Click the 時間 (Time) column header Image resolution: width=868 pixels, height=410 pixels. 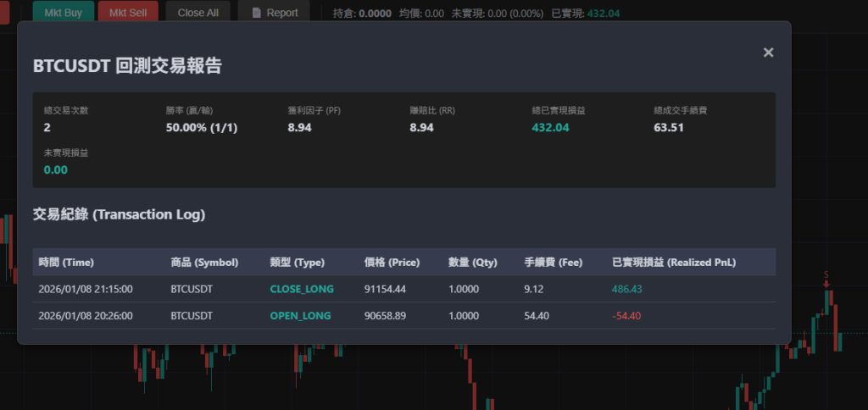point(71,263)
